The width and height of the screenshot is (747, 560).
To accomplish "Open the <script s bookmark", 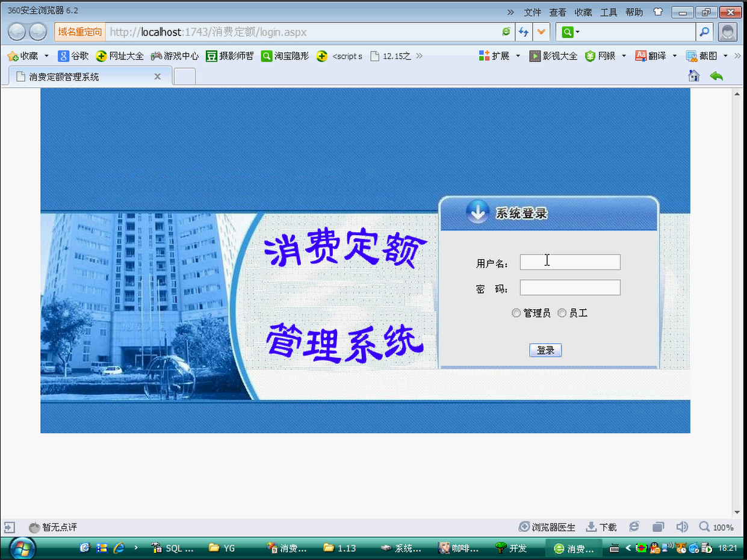I will pyautogui.click(x=339, y=56).
